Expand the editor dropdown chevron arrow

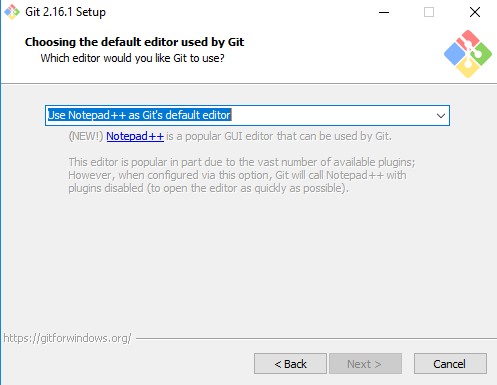point(441,116)
